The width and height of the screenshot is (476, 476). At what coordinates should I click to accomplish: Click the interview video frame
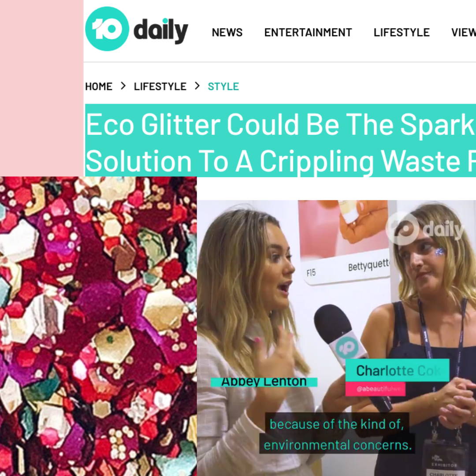(x=336, y=338)
